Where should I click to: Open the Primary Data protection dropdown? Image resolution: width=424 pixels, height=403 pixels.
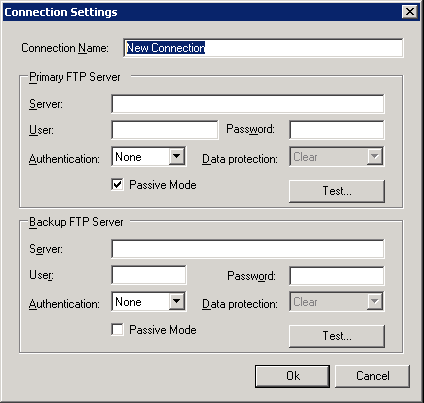(337, 157)
